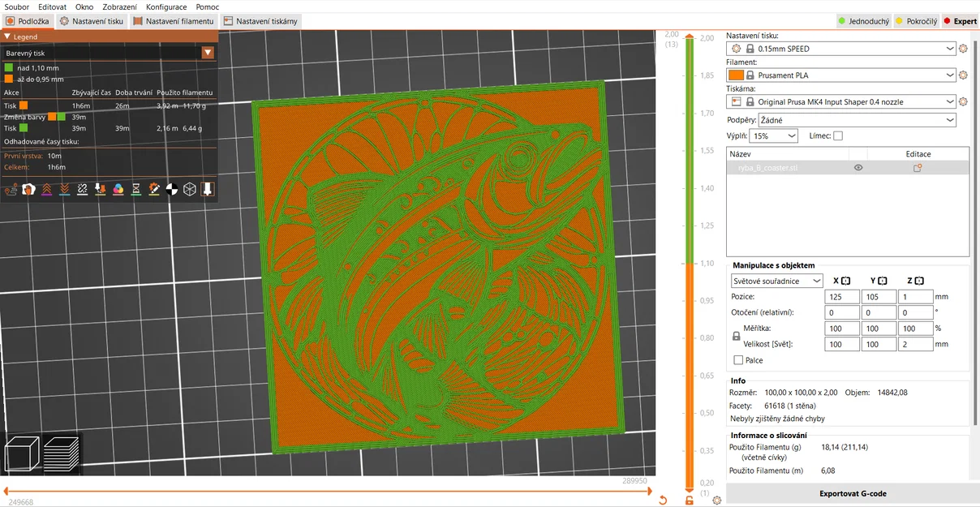This screenshot has width=980, height=507.
Task: Enable the Palce inches checkbox
Action: pyautogui.click(x=738, y=360)
